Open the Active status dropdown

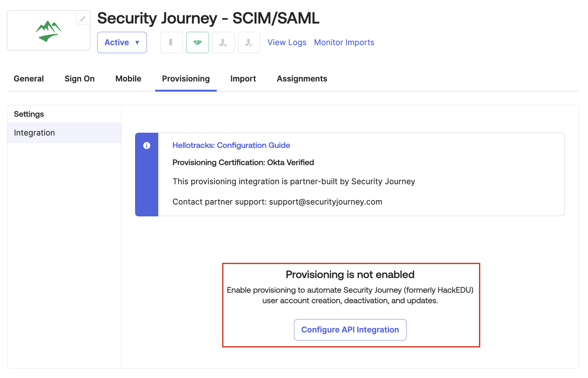pyautogui.click(x=122, y=42)
